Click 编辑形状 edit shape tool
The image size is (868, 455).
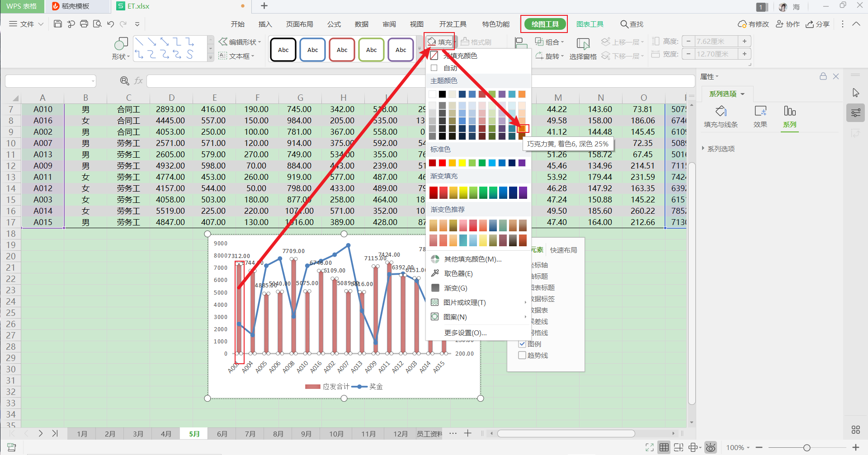240,42
